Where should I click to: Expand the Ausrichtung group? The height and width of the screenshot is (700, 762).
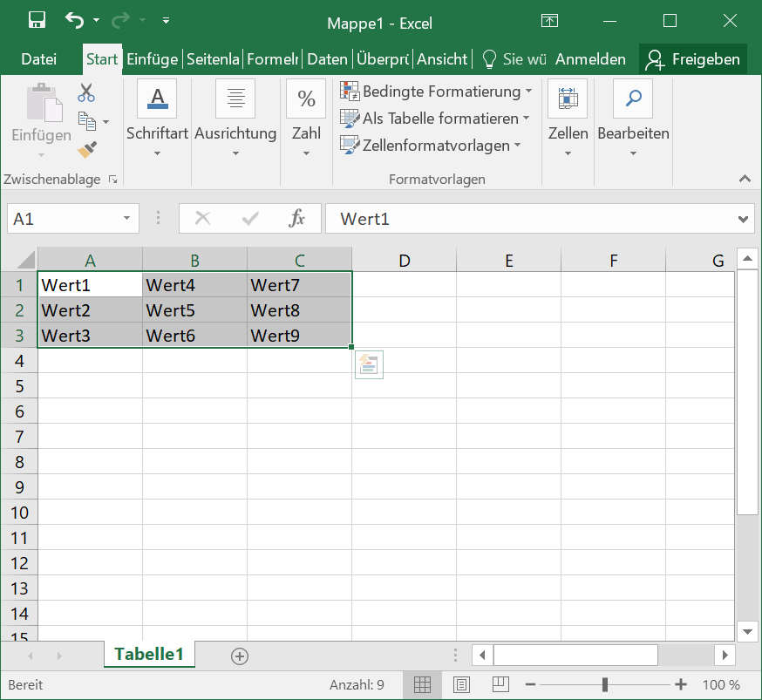point(235,119)
